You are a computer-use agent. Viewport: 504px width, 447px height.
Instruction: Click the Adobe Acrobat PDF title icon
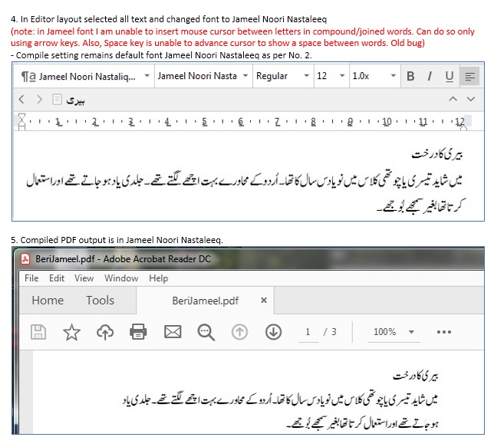coord(25,259)
